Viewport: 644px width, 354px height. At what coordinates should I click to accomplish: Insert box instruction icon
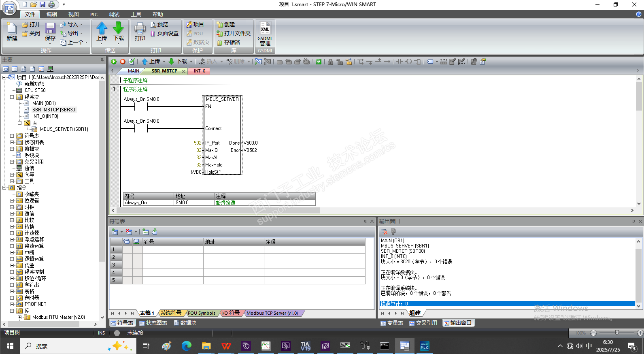click(417, 62)
